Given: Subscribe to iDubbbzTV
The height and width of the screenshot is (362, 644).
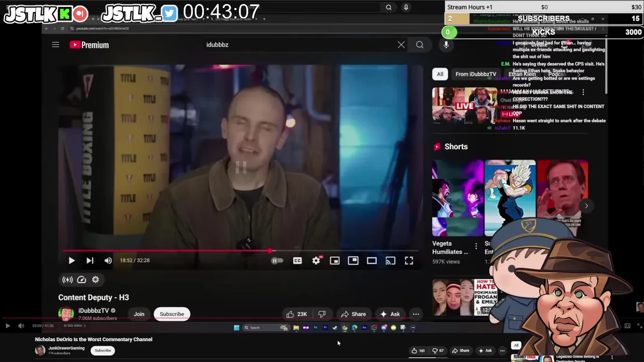Looking at the screenshot, I should [x=172, y=314].
